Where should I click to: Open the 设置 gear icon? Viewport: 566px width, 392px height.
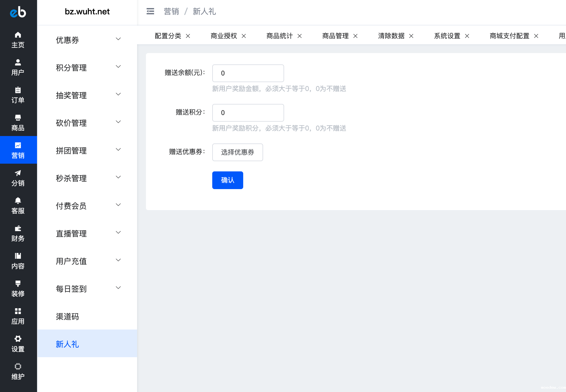[x=18, y=339]
